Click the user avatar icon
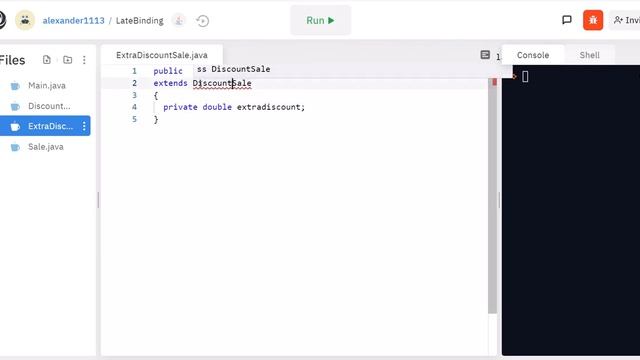 tap(25, 20)
